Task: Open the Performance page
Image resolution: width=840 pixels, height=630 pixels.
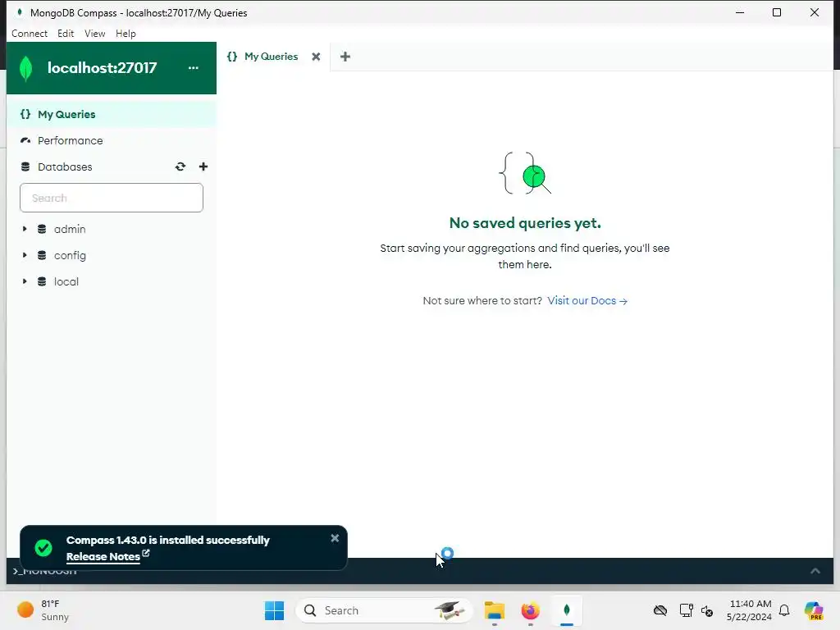Action: 112,141
